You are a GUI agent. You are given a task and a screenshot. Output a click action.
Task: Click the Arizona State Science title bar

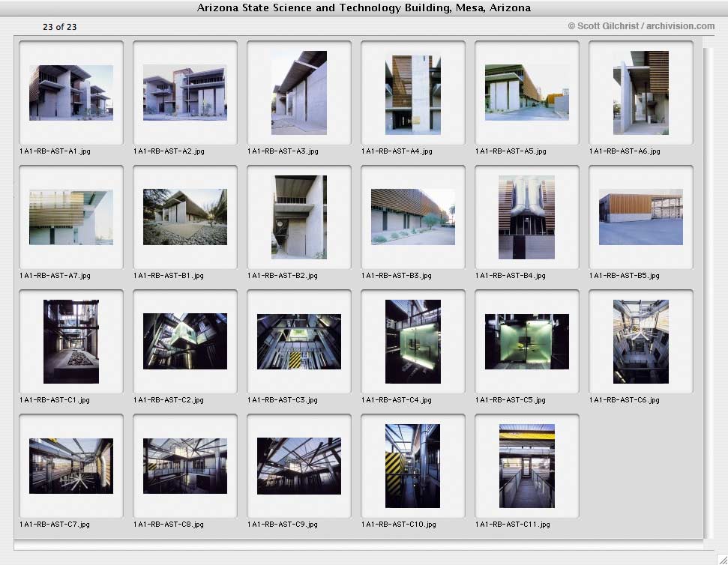[x=364, y=8]
